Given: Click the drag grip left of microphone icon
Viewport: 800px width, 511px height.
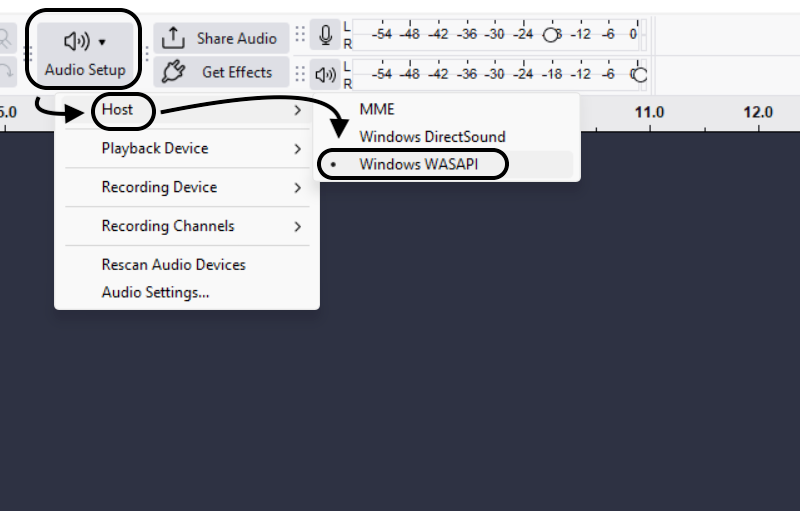Looking at the screenshot, I should pyautogui.click(x=300, y=36).
